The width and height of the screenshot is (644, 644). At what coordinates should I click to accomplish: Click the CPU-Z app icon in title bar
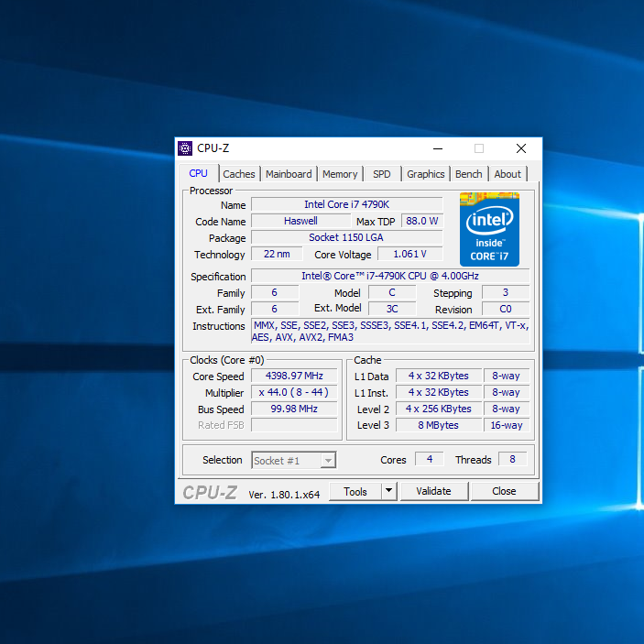(x=185, y=148)
